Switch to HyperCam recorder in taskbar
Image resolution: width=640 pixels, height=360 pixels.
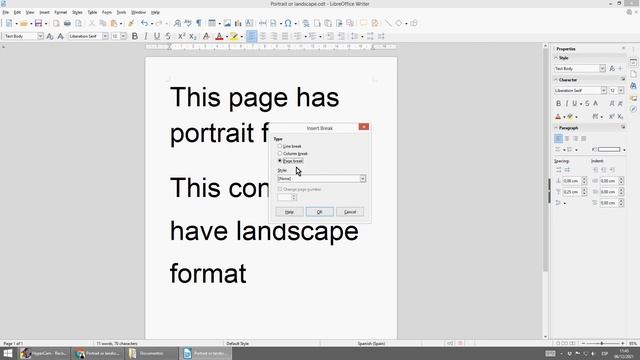coord(44,353)
